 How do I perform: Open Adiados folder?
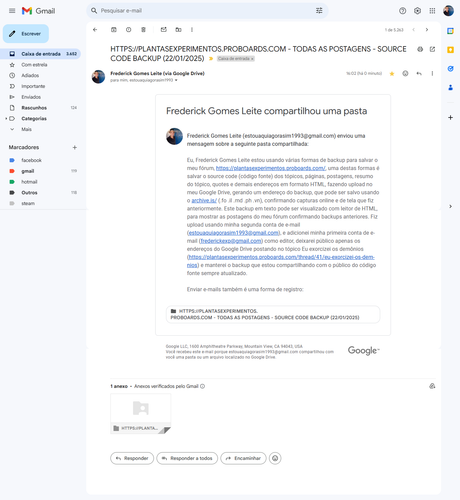pyautogui.click(x=40, y=75)
